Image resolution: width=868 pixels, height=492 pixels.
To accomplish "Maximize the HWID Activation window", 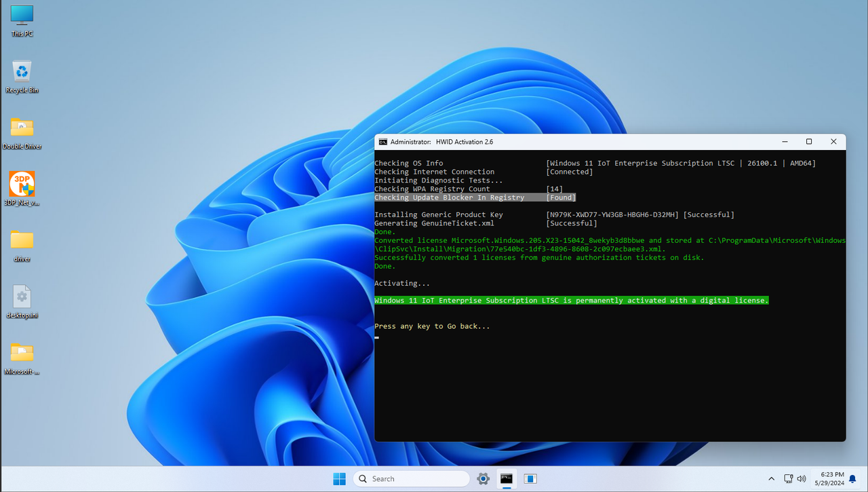I will (809, 142).
